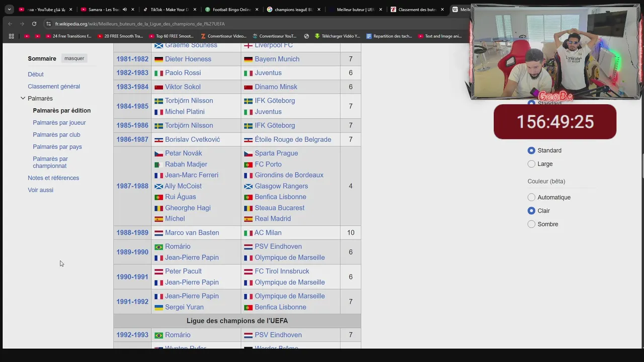Switch to the champions league Google tab
Image resolution: width=644 pixels, height=362 pixels.
294,9
